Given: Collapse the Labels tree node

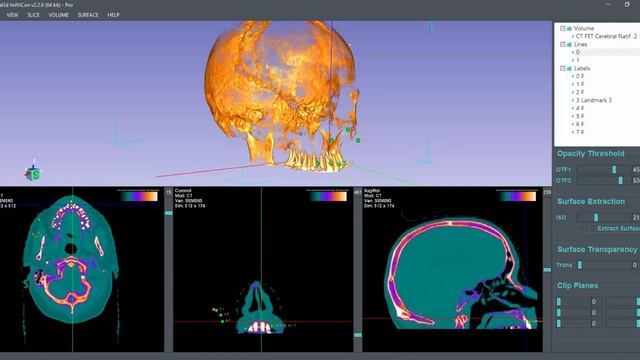Looking at the screenshot, I should (x=563, y=68).
